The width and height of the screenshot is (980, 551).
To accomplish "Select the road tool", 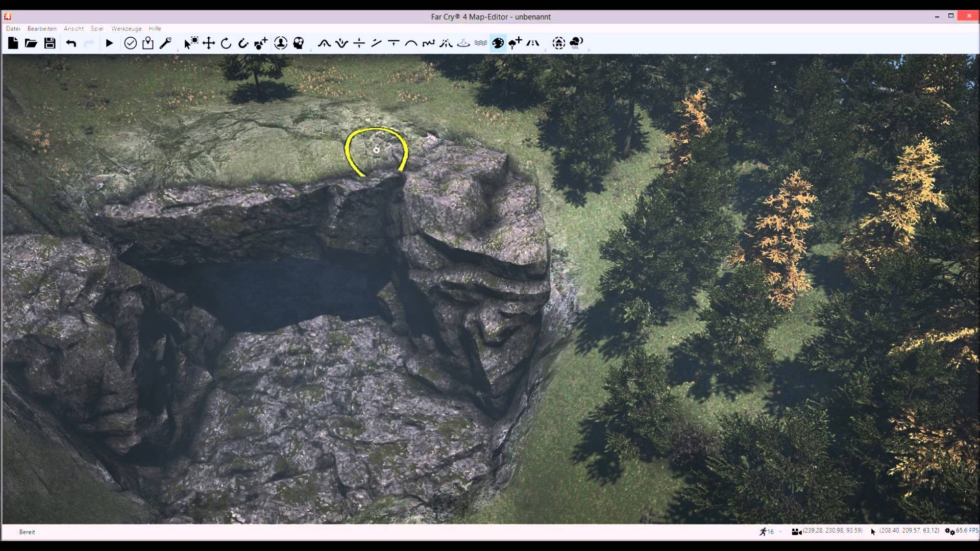I will pyautogui.click(x=532, y=43).
